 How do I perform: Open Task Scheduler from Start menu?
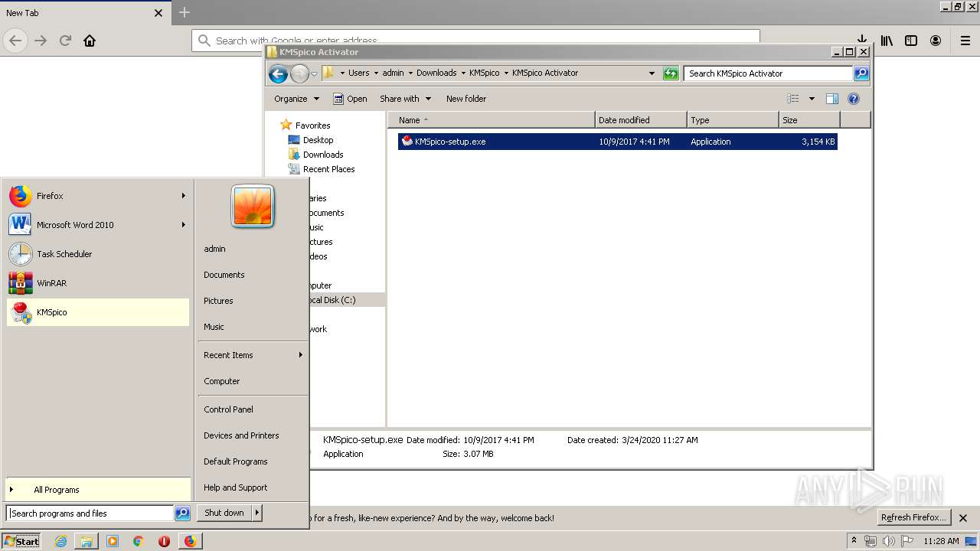pos(98,254)
